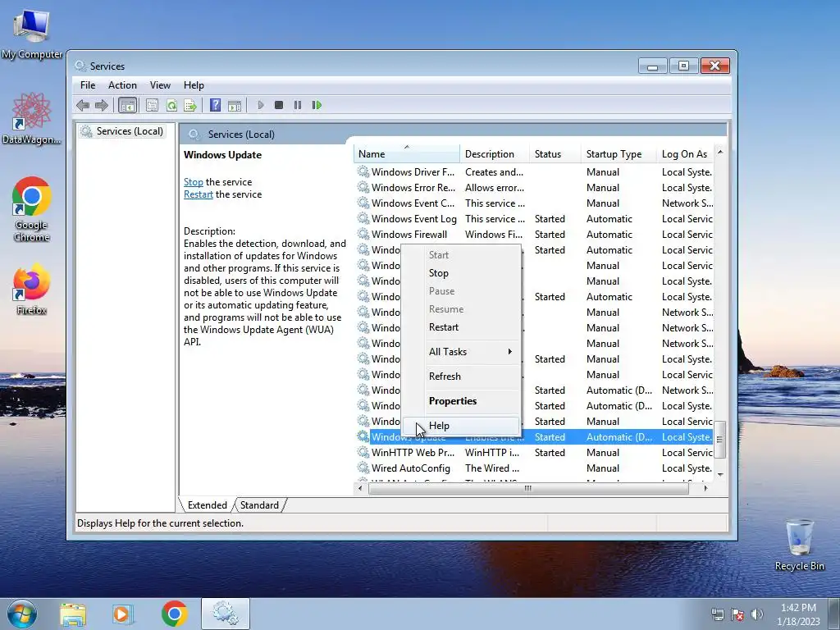This screenshot has height=630, width=840.
Task: Open the View menu
Action: [160, 85]
